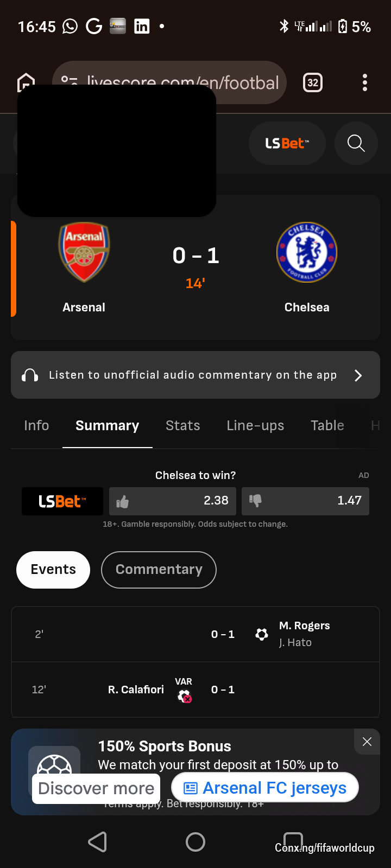
Task: Tap the Discover more button
Action: pyautogui.click(x=96, y=788)
